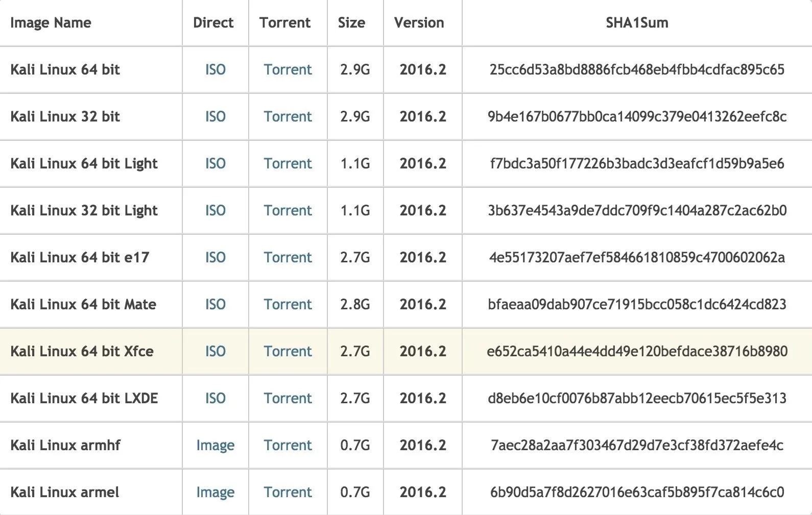812x515 pixels.
Task: Open the Kali Linux 64 bit Torrent link
Action: click(x=288, y=69)
